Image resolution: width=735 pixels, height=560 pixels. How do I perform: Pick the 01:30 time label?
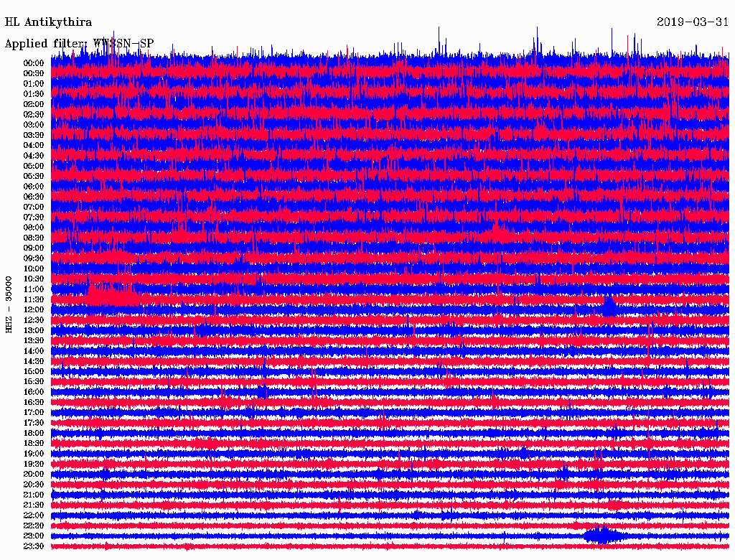click(34, 94)
